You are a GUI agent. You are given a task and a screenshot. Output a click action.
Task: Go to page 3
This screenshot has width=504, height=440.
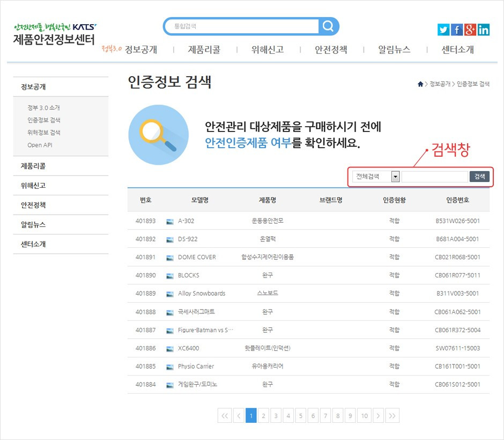tap(276, 415)
